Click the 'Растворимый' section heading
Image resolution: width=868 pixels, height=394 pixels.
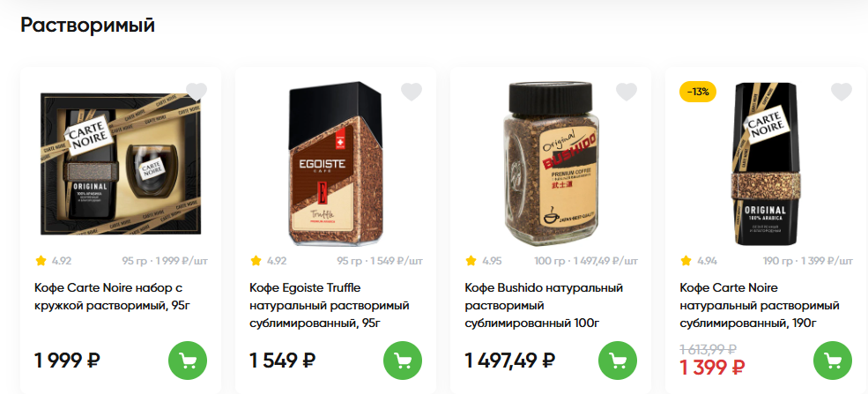click(x=88, y=25)
